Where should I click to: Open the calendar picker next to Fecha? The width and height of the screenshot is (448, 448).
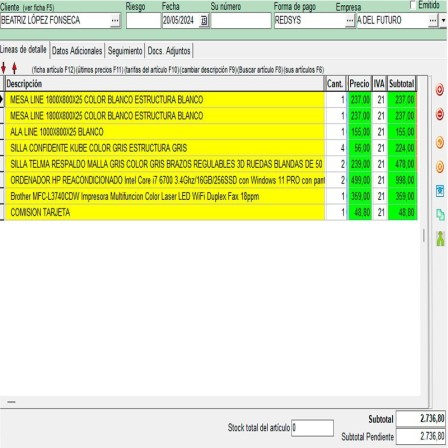click(204, 21)
